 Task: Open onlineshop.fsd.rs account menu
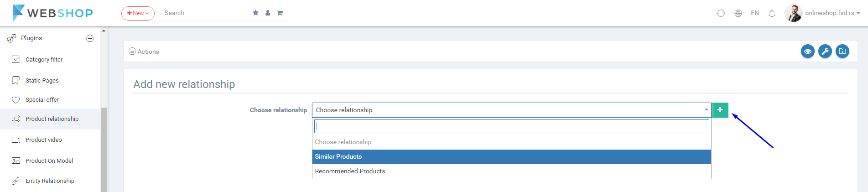coord(832,13)
